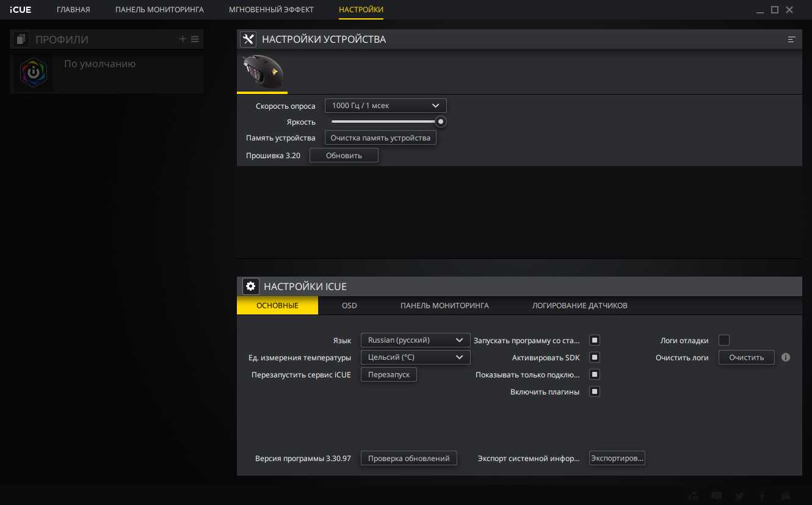Click the gear icon in Настройки iCUE header
The image size is (812, 505).
(250, 286)
